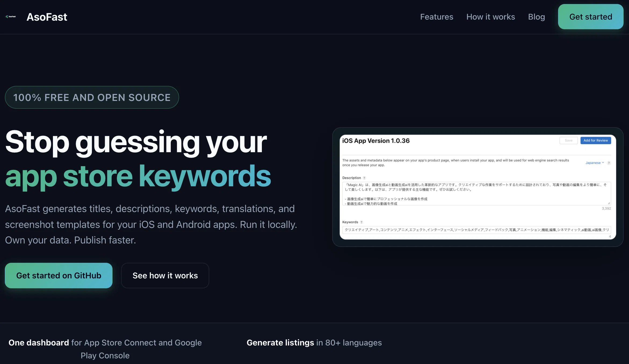Go to How it works section
The height and width of the screenshot is (364, 629).
coord(491,17)
